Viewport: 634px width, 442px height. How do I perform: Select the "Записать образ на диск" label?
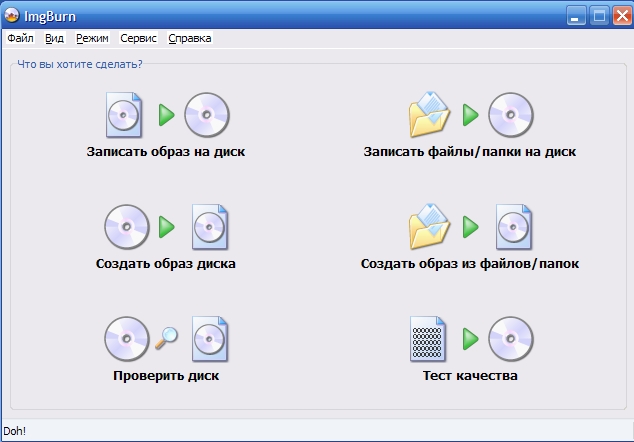(x=166, y=152)
